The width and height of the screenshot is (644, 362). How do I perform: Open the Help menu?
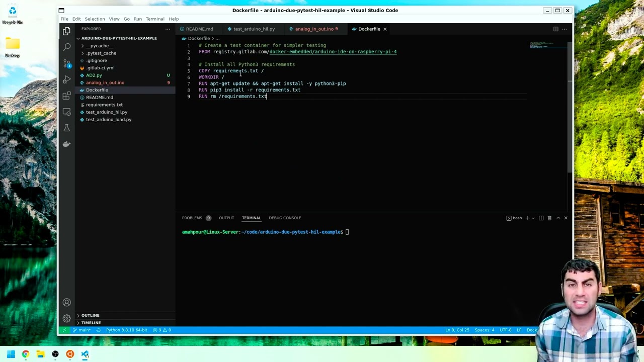click(x=174, y=19)
